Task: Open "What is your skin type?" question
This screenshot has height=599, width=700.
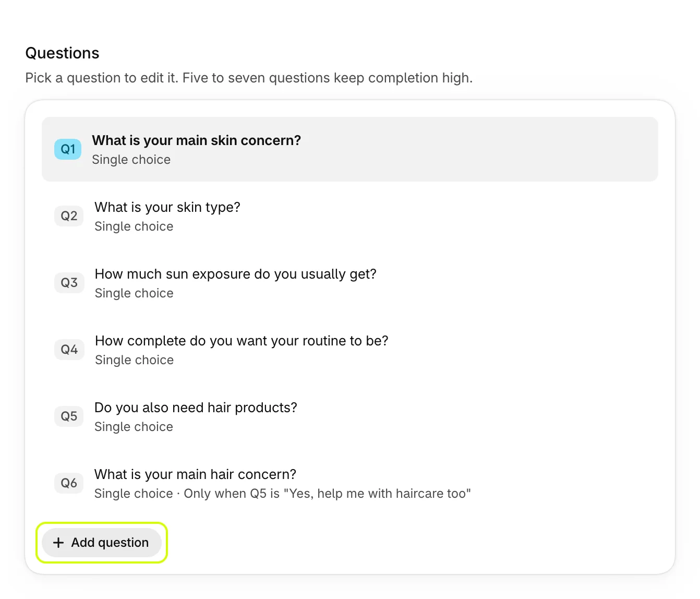Action: [350, 216]
